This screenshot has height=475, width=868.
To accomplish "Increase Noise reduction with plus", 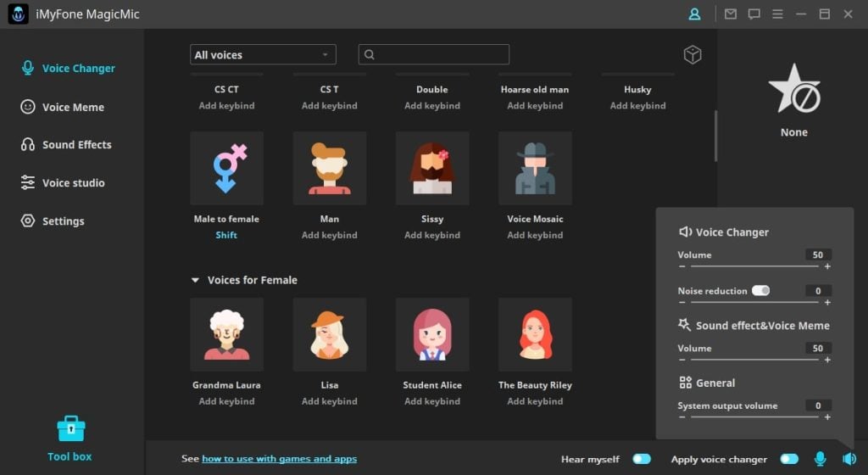I will [x=827, y=302].
